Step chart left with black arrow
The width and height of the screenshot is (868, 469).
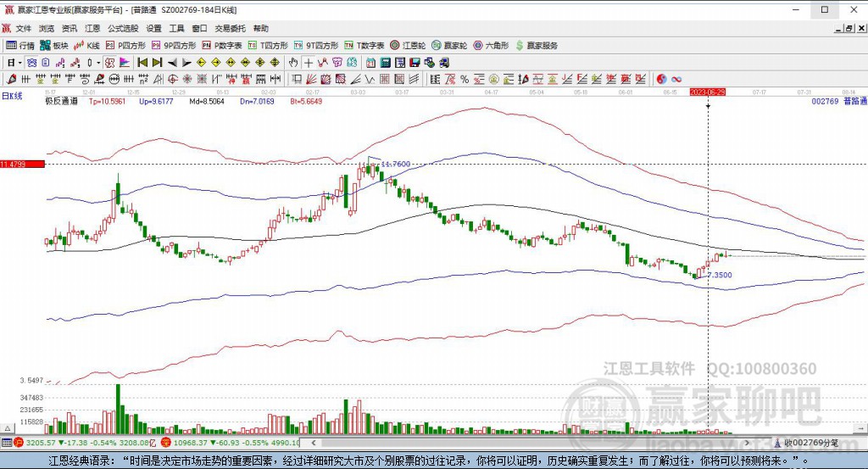[172, 63]
